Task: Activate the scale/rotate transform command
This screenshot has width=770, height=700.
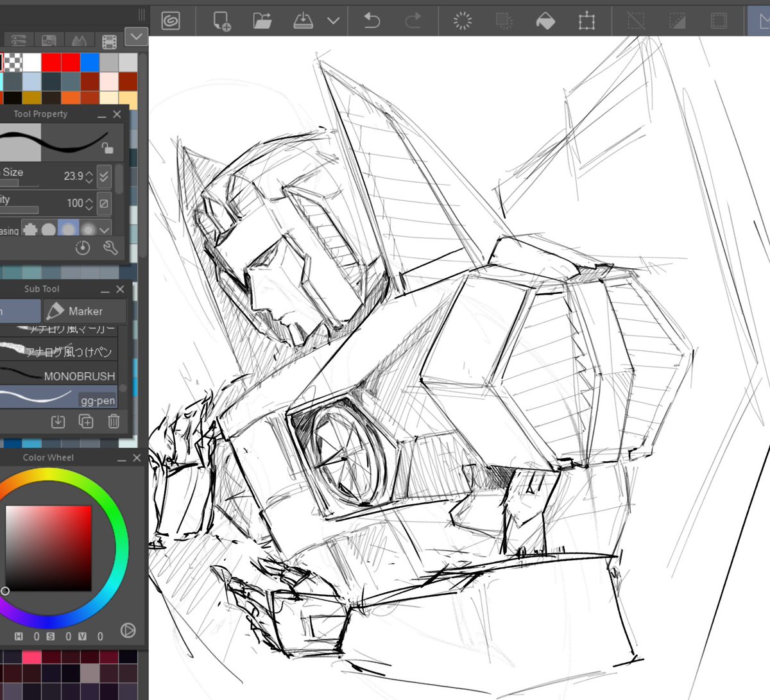Action: pos(586,21)
